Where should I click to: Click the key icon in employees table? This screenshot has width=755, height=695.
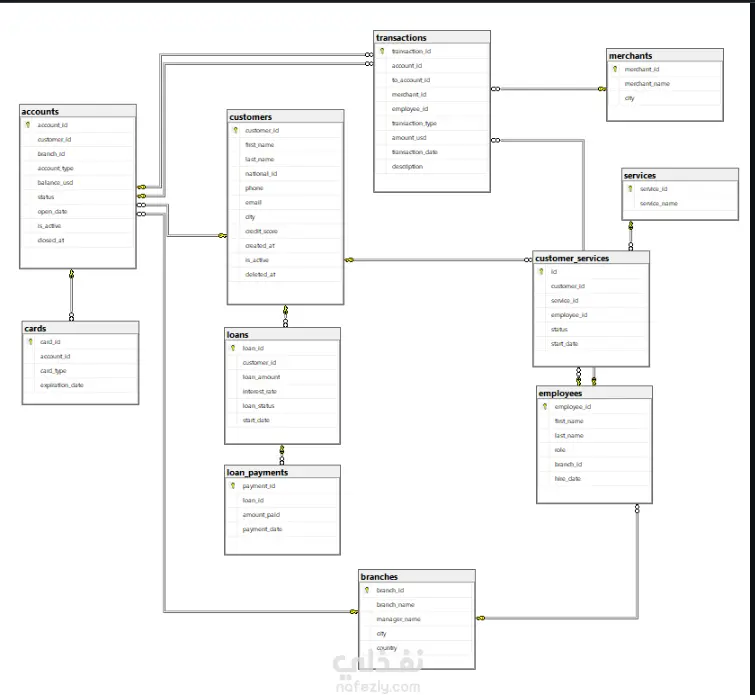click(x=545, y=407)
